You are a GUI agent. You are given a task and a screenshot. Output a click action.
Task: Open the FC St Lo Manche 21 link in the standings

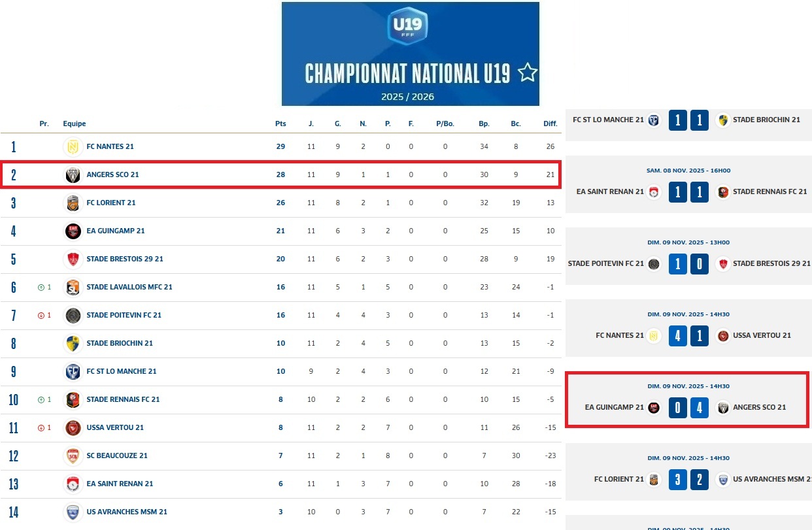pyautogui.click(x=122, y=371)
